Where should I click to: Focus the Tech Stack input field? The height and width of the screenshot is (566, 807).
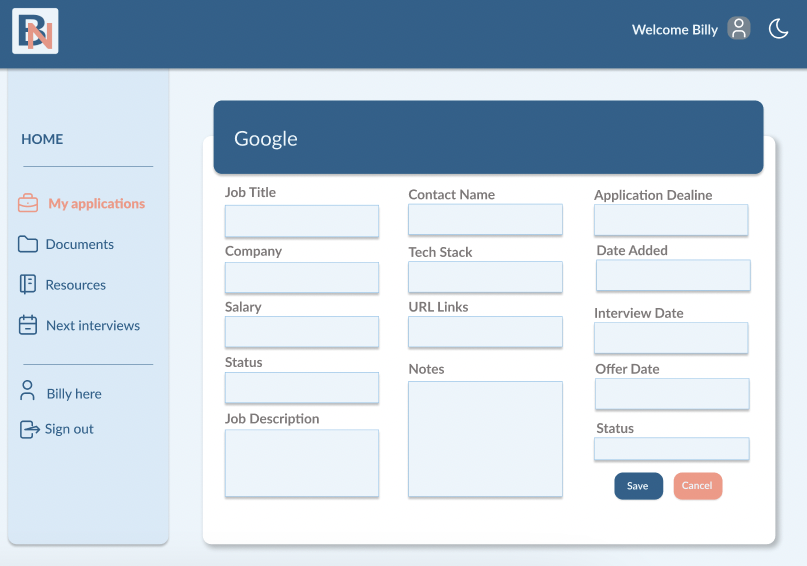[485, 277]
